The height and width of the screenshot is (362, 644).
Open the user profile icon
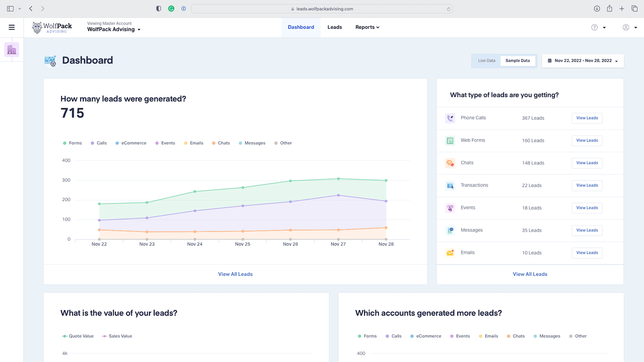tap(626, 27)
